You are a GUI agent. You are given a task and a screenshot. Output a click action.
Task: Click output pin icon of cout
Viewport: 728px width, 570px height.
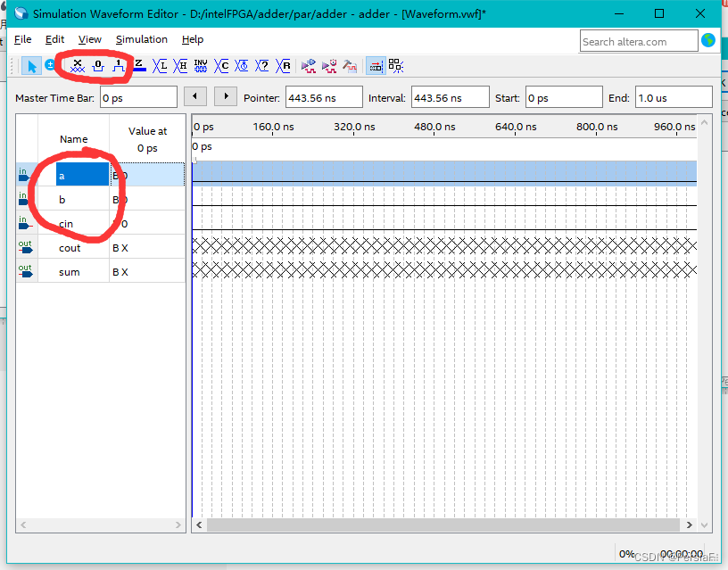(x=25, y=247)
